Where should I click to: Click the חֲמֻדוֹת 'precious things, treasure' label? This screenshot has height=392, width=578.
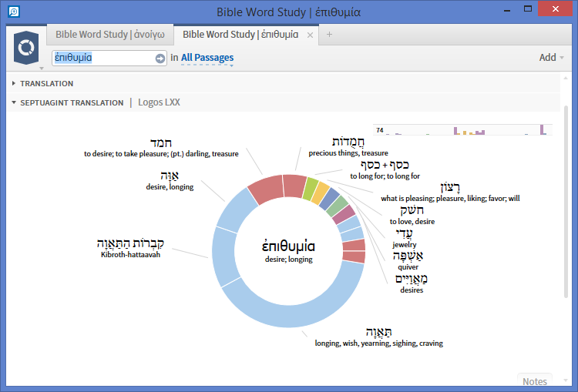click(348, 147)
